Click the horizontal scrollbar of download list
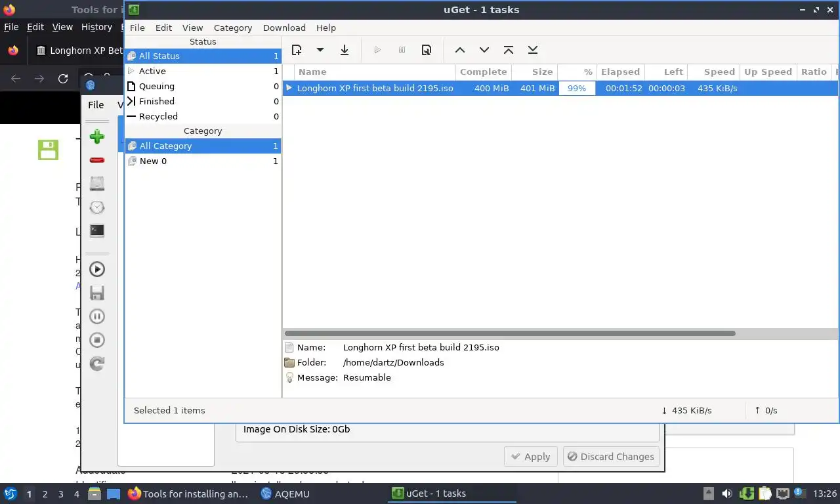 [x=510, y=333]
